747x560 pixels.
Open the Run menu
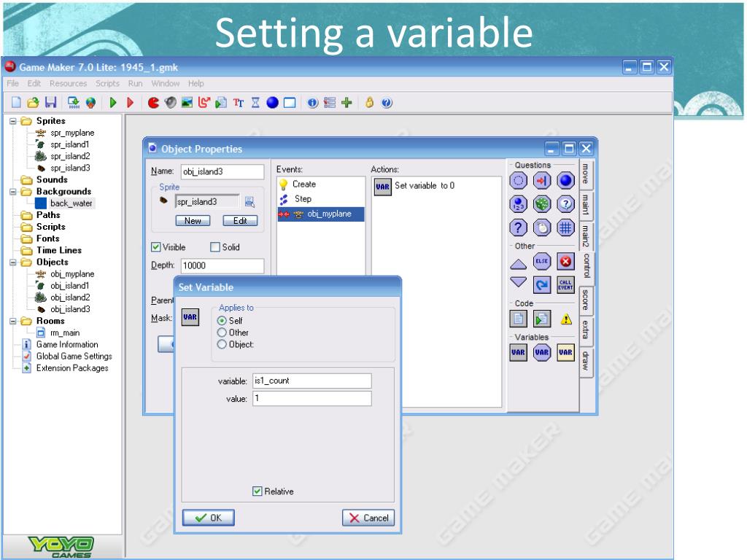(x=135, y=83)
